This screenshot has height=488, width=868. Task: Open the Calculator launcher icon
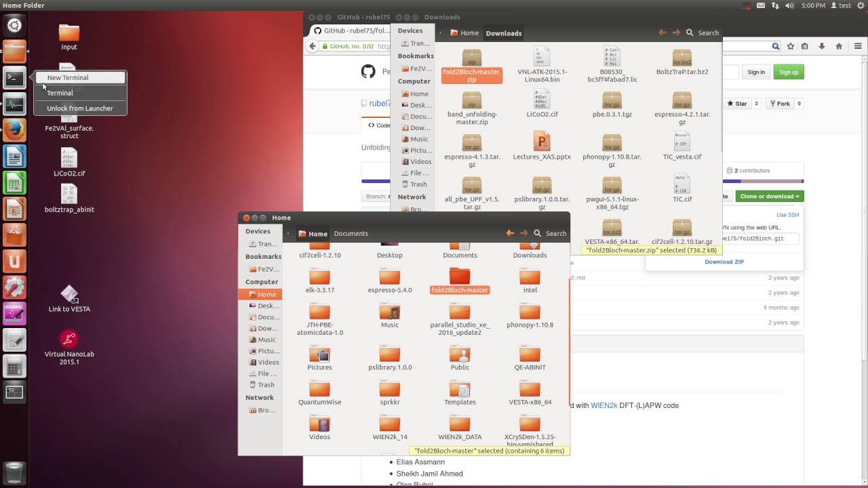(14, 366)
